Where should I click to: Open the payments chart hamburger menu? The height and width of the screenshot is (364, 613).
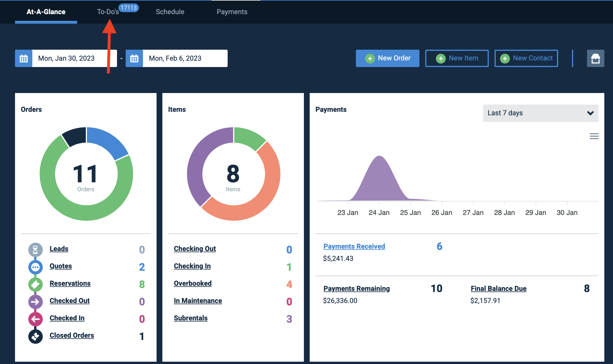[x=594, y=136]
